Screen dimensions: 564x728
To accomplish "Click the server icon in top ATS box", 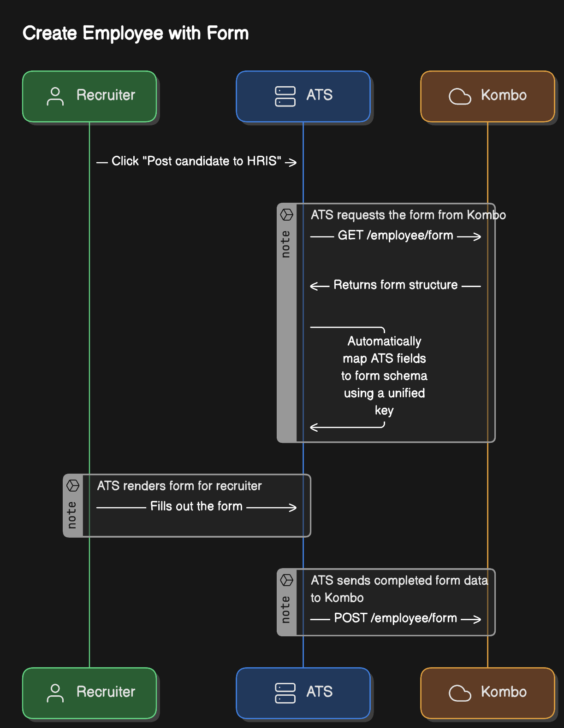I will pyautogui.click(x=285, y=97).
